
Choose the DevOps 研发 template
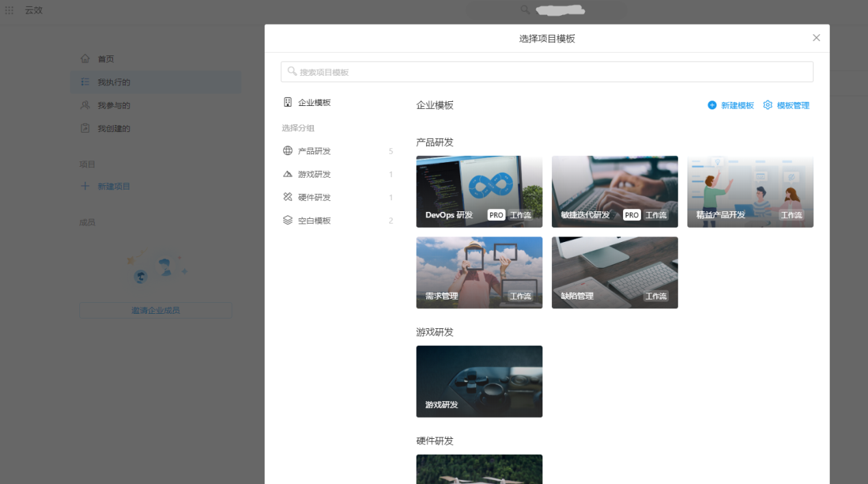[479, 191]
